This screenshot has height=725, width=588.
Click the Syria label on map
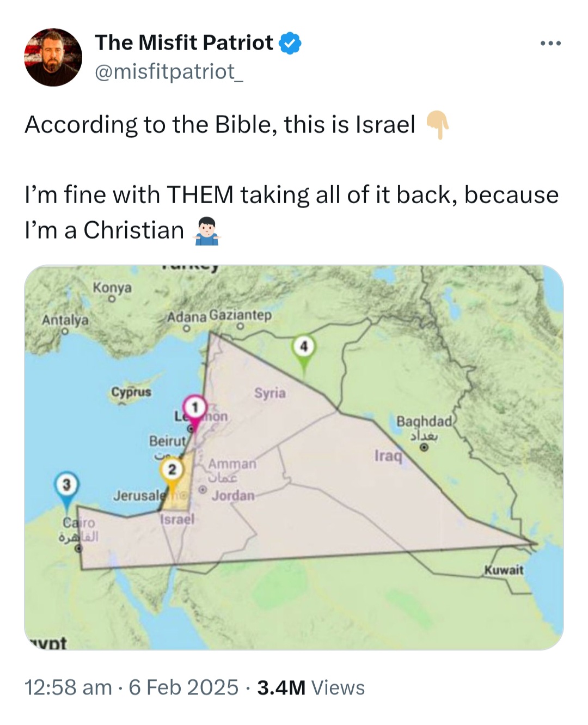pos(269,393)
